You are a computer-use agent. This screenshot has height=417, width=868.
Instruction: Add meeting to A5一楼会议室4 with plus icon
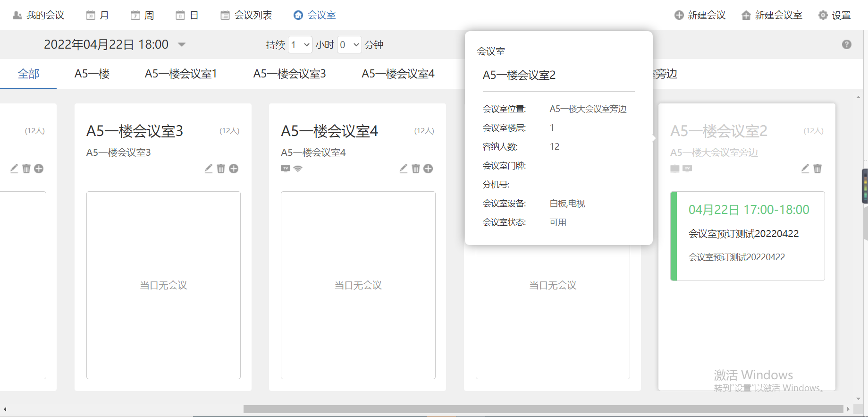click(x=428, y=169)
